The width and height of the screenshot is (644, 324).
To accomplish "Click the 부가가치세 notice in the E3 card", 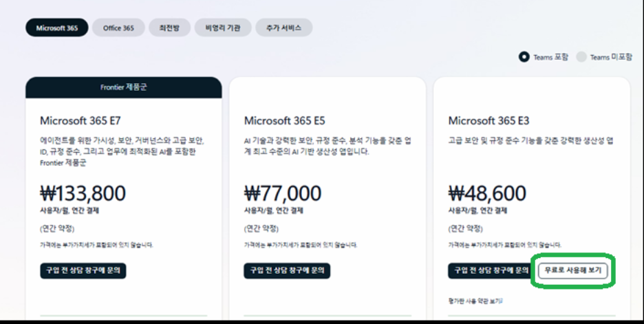I will click(505, 245).
